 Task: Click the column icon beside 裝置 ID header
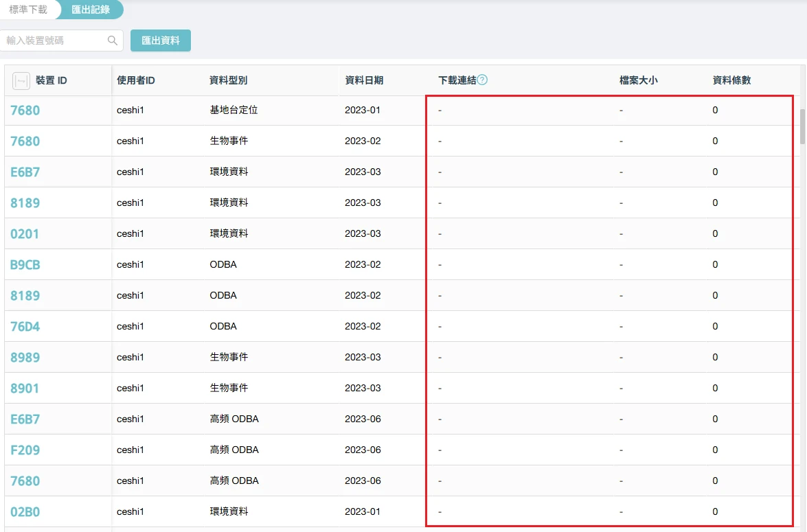point(21,81)
